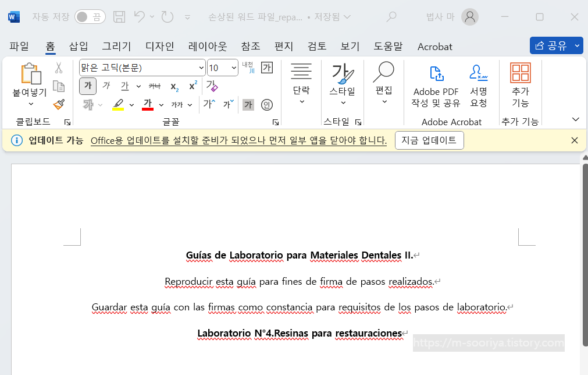This screenshot has height=375, width=588.
Task: Open Styles pane launcher arrow
Action: 358,122
